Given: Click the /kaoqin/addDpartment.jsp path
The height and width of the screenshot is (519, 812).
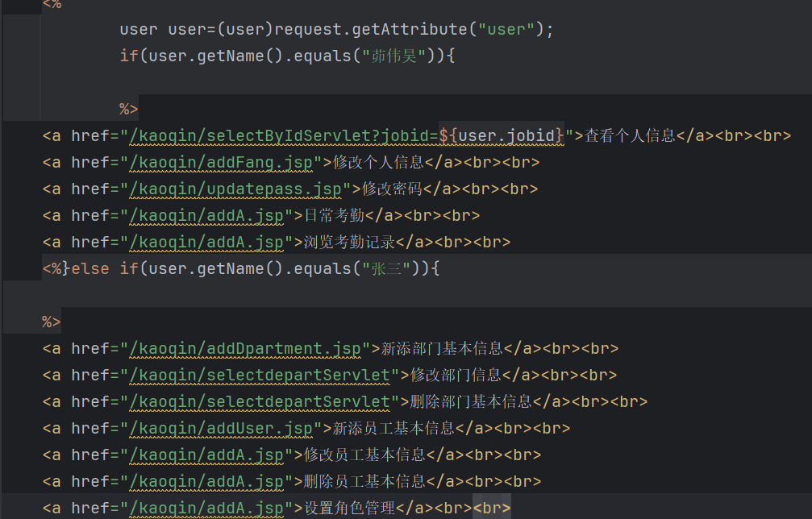Looking at the screenshot, I should 244,349.
